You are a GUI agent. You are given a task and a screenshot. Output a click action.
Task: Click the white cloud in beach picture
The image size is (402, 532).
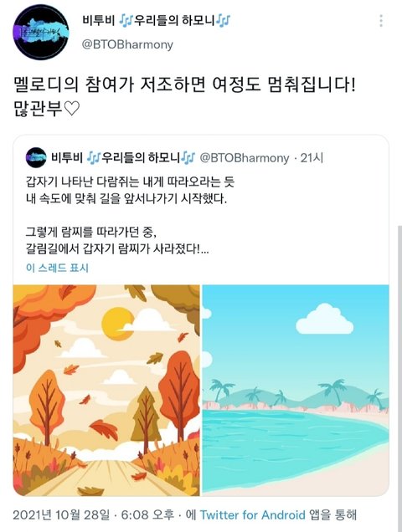324,319
